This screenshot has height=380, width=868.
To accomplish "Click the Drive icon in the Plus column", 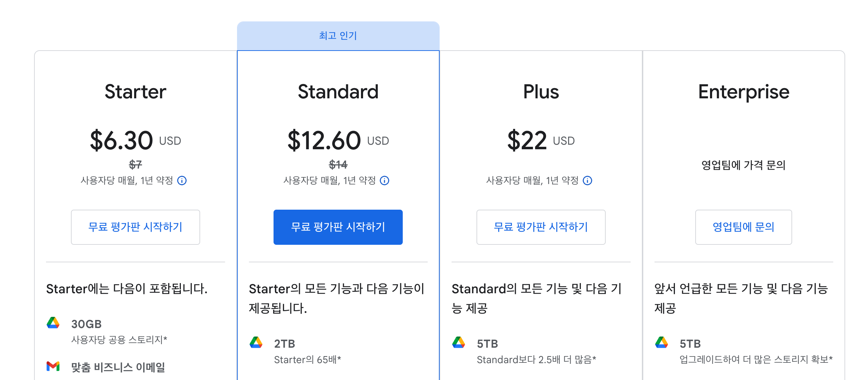I will pos(459,342).
